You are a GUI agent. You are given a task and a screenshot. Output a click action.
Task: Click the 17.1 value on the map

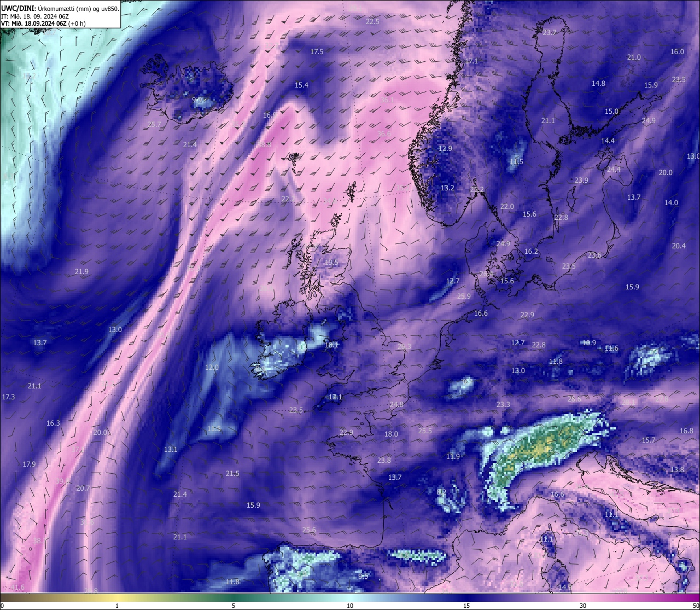tap(471, 61)
